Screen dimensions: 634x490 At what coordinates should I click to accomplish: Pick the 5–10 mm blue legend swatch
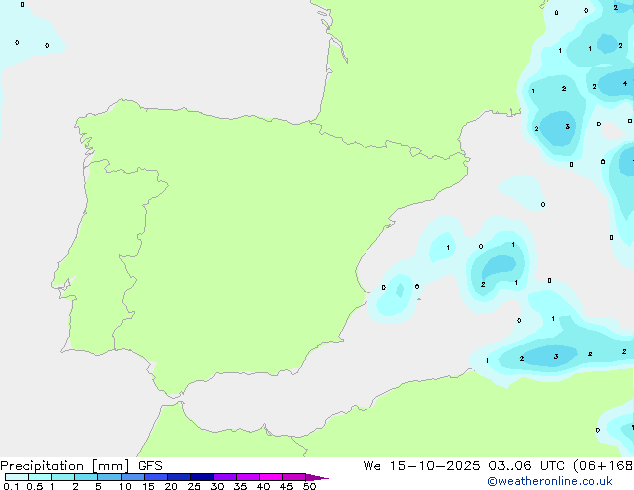(109, 477)
